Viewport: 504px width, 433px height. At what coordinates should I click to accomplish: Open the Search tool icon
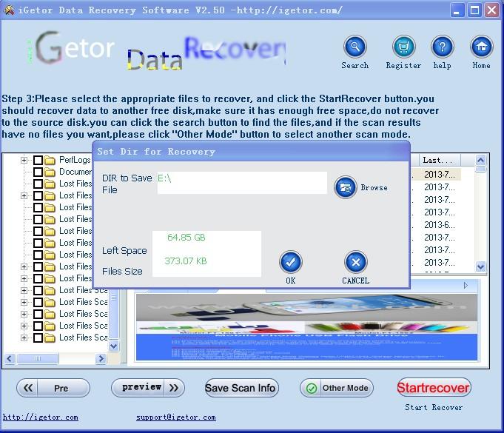(x=355, y=47)
